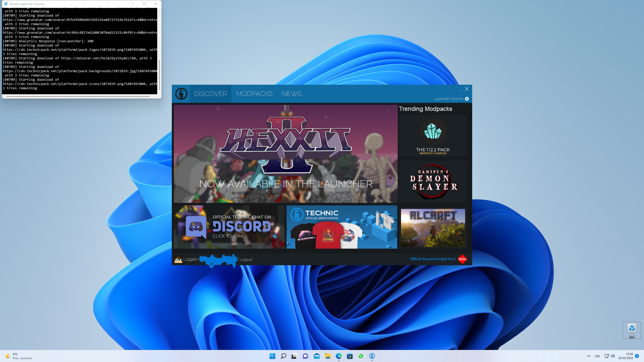The height and width of the screenshot is (362, 644).
Task: Open Technic official merchandise banner
Action: click(x=342, y=227)
